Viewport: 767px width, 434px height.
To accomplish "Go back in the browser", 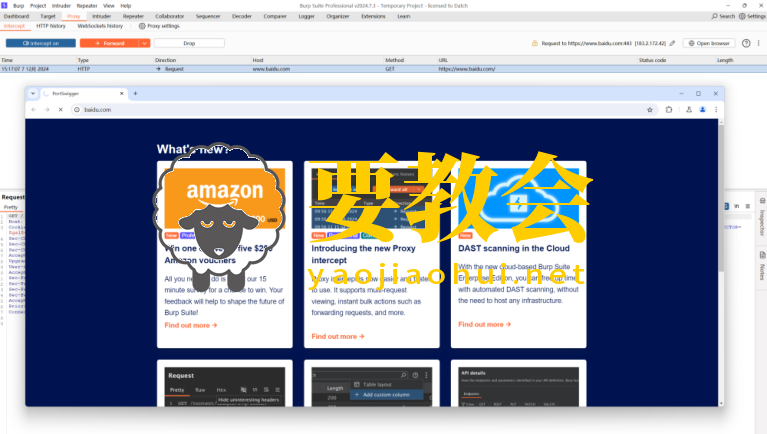I will tap(34, 110).
